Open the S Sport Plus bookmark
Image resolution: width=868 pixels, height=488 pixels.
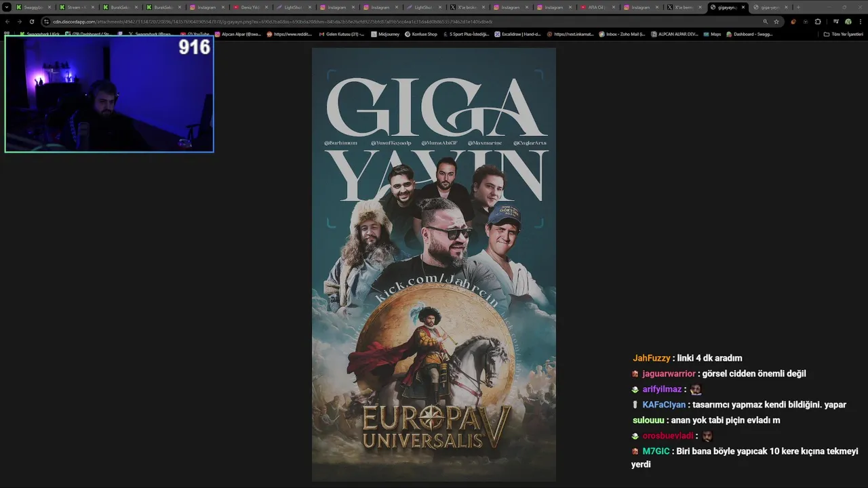point(466,34)
